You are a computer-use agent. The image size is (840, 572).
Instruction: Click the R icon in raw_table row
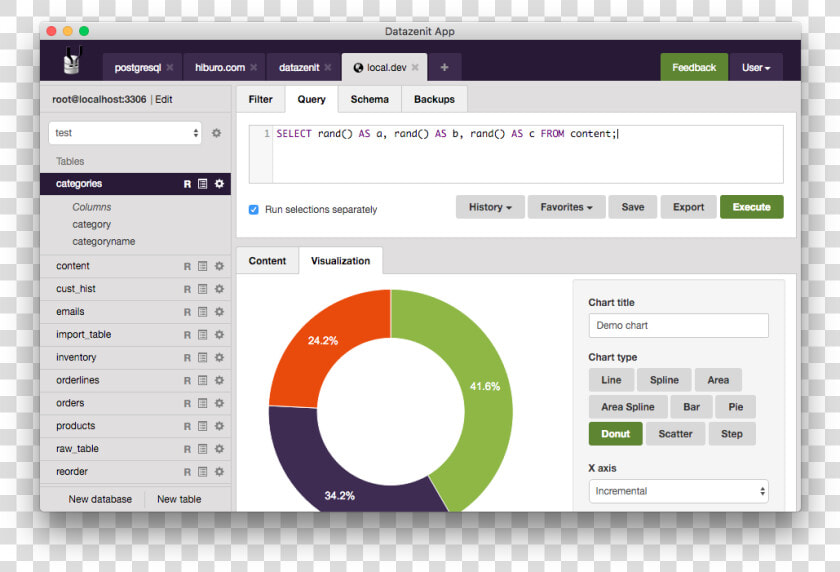coord(188,449)
